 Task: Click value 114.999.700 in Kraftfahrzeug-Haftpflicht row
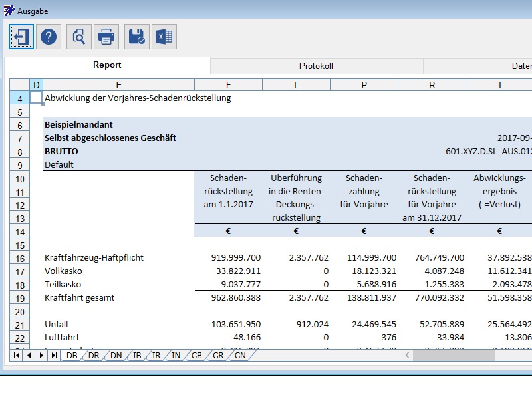click(x=372, y=258)
